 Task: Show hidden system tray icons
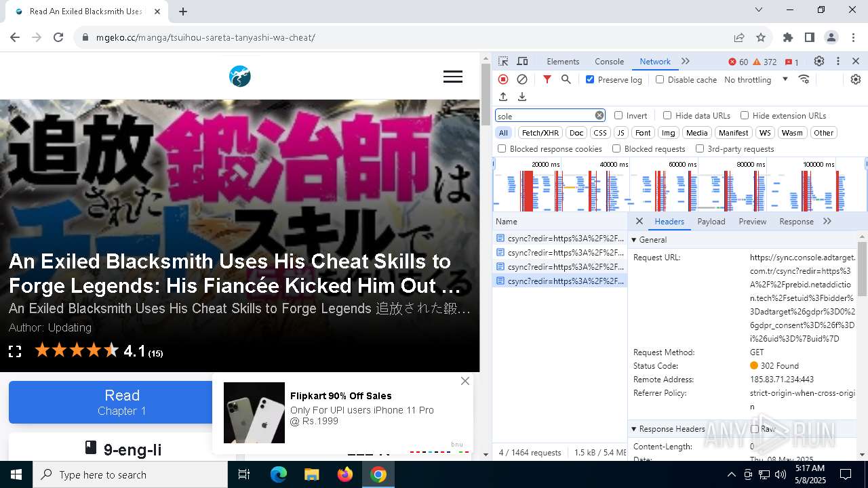coord(731,474)
